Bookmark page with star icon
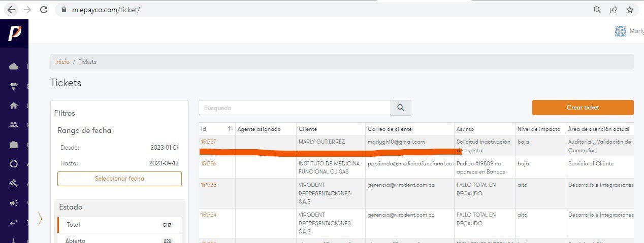Viewport: 644px width, 243px height. (x=630, y=10)
